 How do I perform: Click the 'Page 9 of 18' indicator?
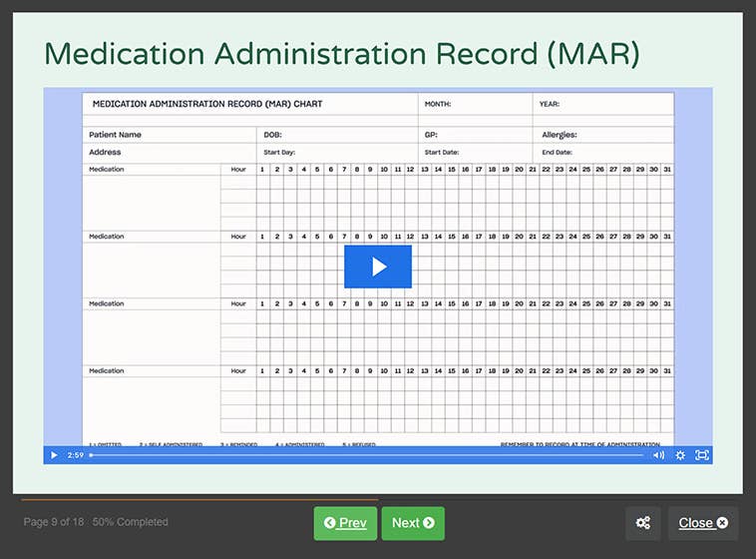tap(54, 522)
